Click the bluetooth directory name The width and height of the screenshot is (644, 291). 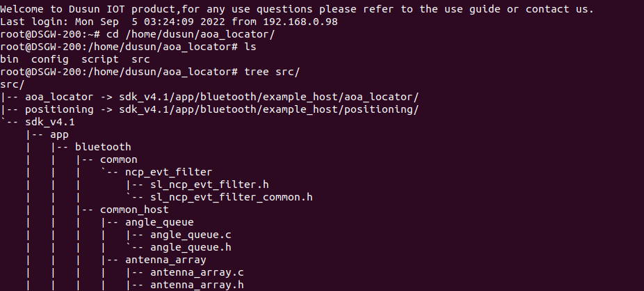point(103,147)
